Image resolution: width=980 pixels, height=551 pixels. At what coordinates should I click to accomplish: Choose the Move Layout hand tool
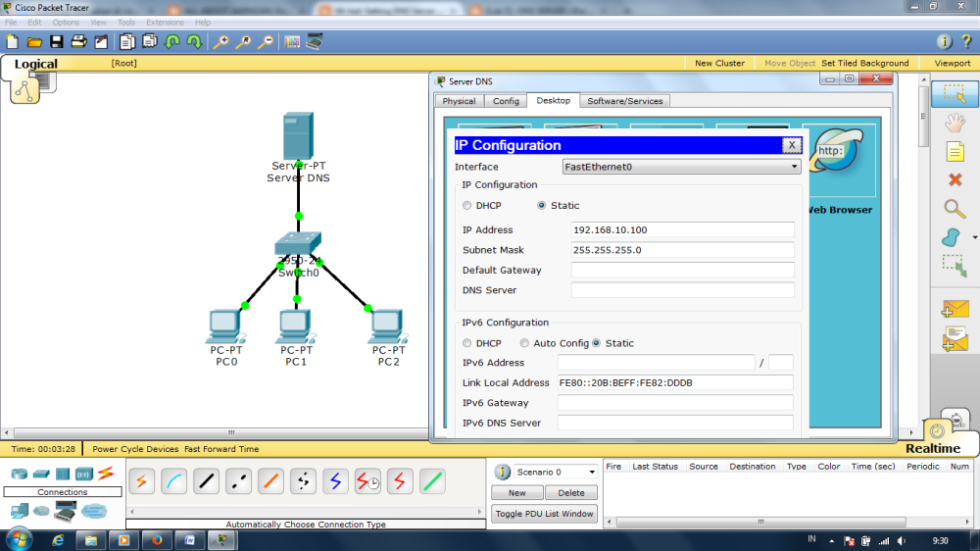(955, 123)
